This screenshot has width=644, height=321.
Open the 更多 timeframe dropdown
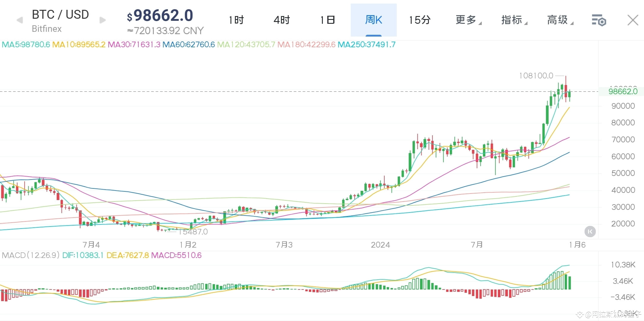(x=466, y=20)
